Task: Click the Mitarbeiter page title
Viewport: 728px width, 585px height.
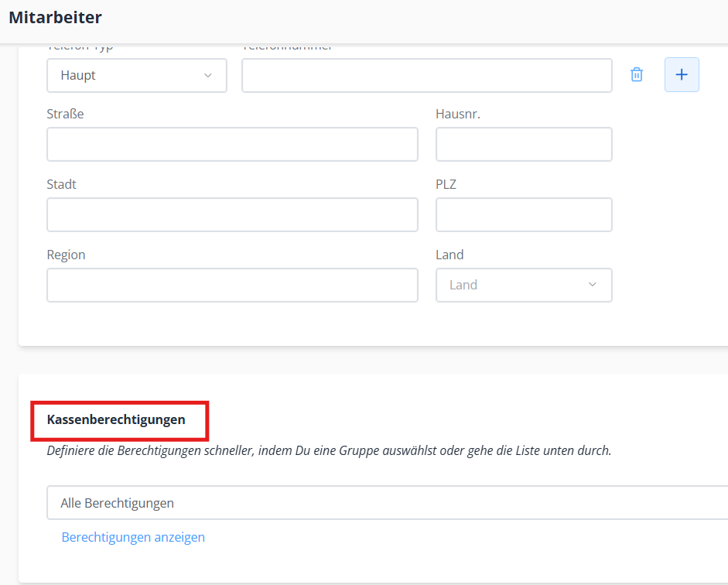Action: click(55, 18)
